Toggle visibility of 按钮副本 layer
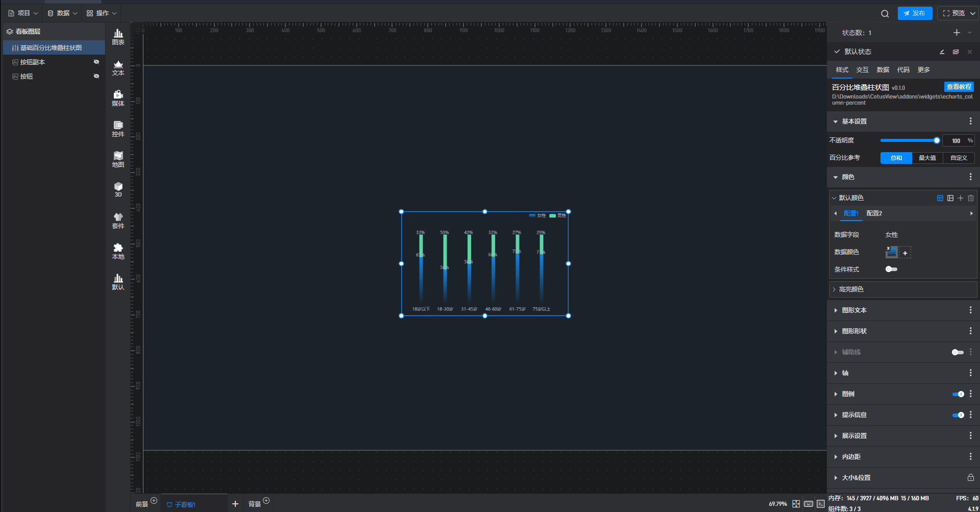Image resolution: width=980 pixels, height=512 pixels. coord(96,62)
